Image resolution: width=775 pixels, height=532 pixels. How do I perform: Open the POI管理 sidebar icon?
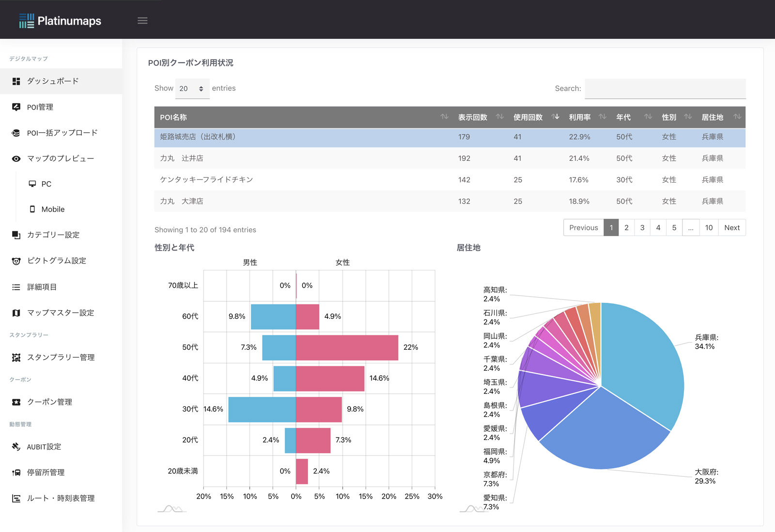[x=15, y=107]
